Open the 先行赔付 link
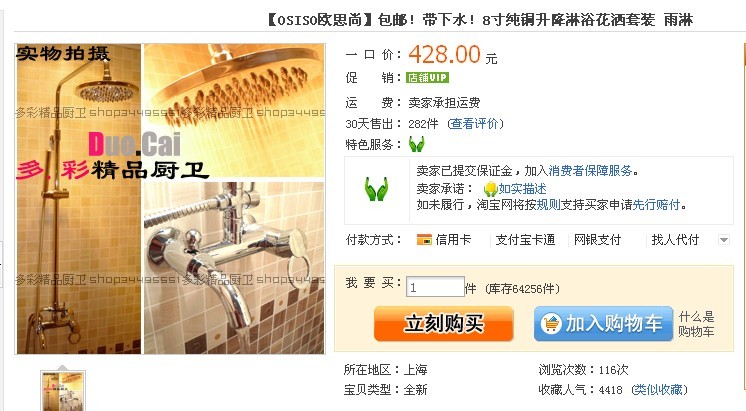The image size is (746, 411). coord(656,205)
